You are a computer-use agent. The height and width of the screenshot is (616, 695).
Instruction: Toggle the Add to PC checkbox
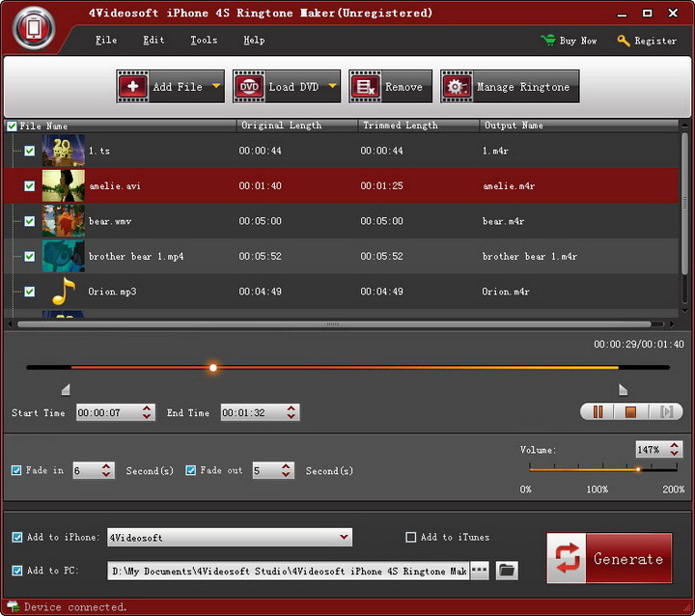pos(16,571)
